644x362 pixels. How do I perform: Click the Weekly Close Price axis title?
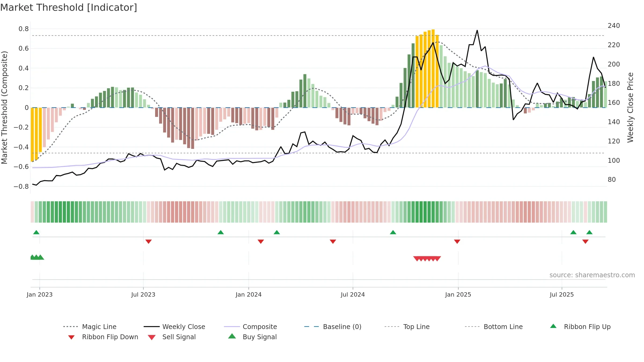(630, 108)
